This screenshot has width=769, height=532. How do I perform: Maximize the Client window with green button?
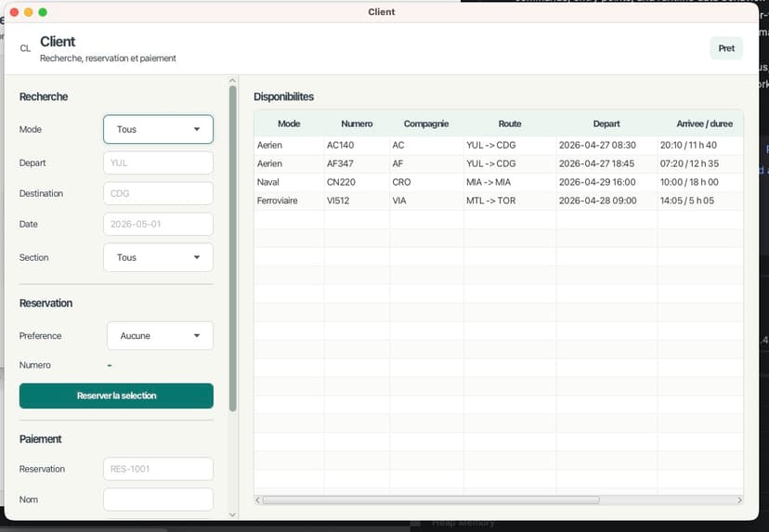(43, 12)
